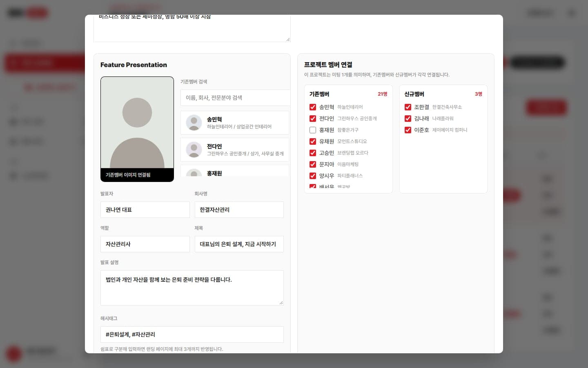Select 전다인 그린하우스 공인중개 search result card
588x368 pixels.
pyautogui.click(x=235, y=150)
